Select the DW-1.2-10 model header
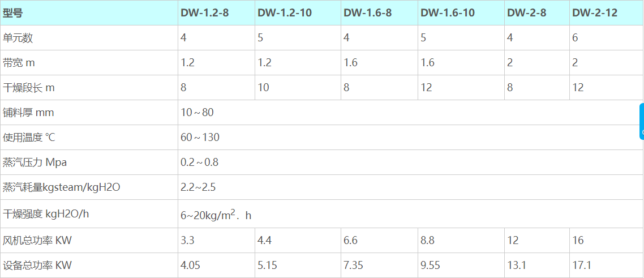Screen dimensions: 644x278 (285, 12)
